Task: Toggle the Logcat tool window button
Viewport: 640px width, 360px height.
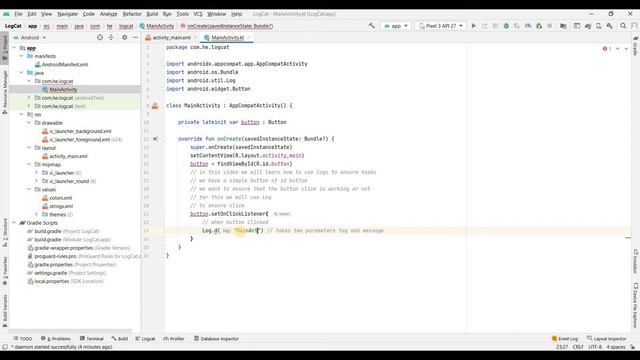Action: pyautogui.click(x=145, y=339)
